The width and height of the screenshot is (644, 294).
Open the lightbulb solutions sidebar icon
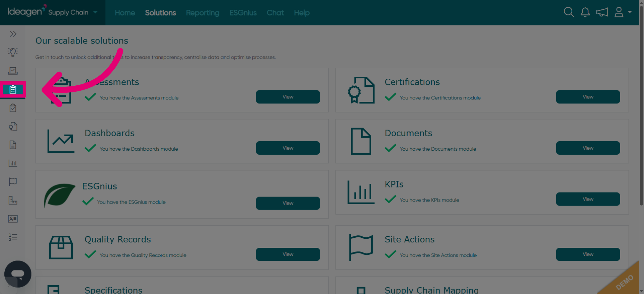13,52
